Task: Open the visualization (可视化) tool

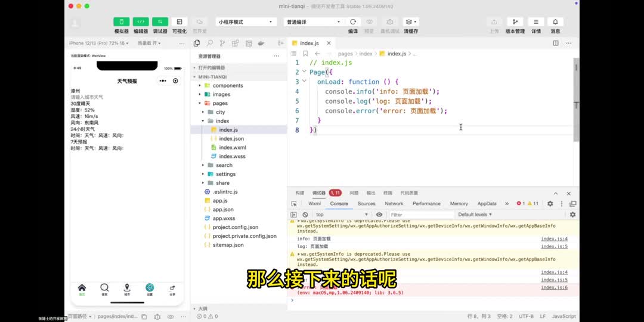Action: (179, 22)
